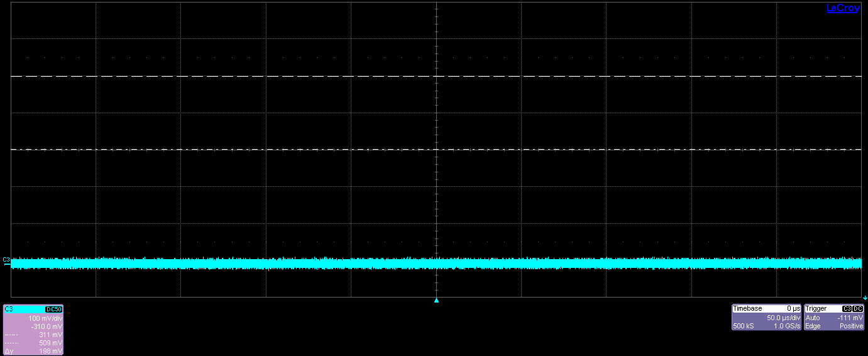Open the Timebase descriptor header

pos(766,309)
